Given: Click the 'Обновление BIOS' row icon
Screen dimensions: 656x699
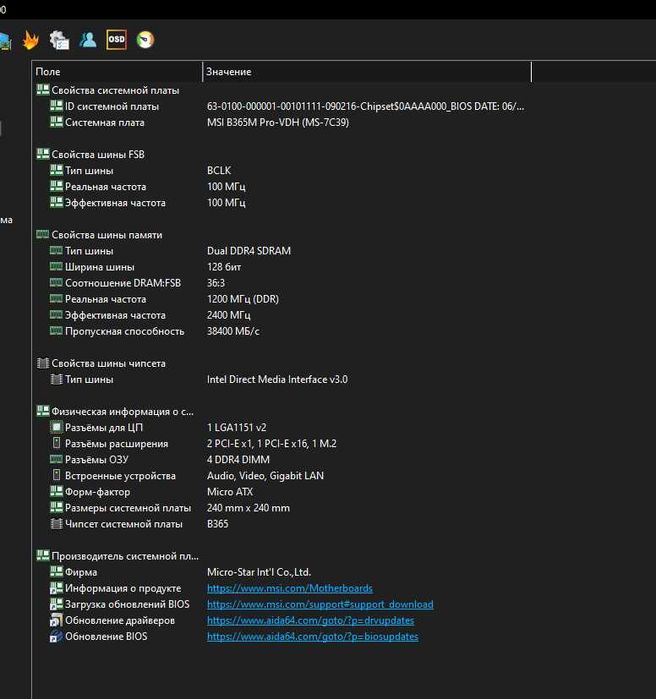Looking at the screenshot, I should [x=56, y=636].
